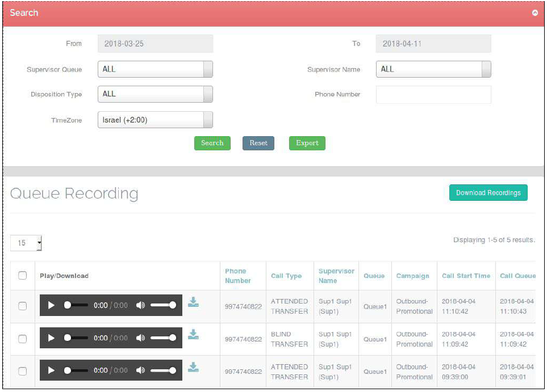The height and width of the screenshot is (392, 547).
Task: Mute the BLIND TRANSFER recording's speaker icon
Action: [140, 338]
